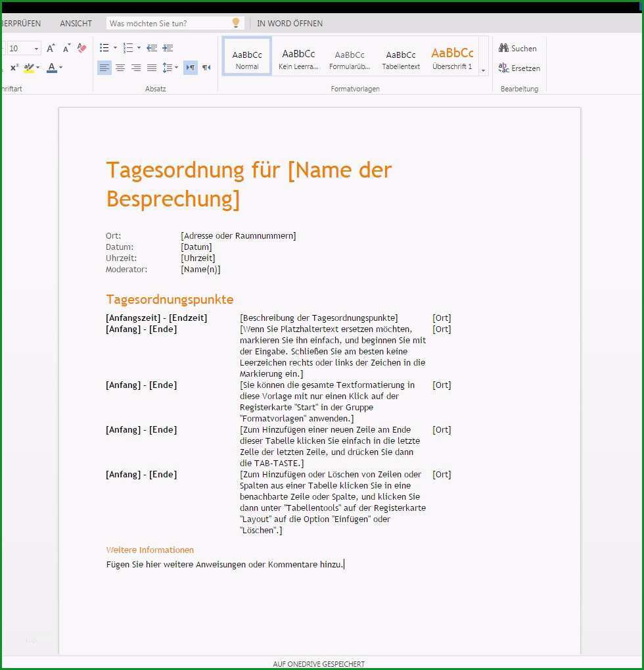Clear formatting with the eraser icon
This screenshot has height=670, width=644.
[82, 48]
